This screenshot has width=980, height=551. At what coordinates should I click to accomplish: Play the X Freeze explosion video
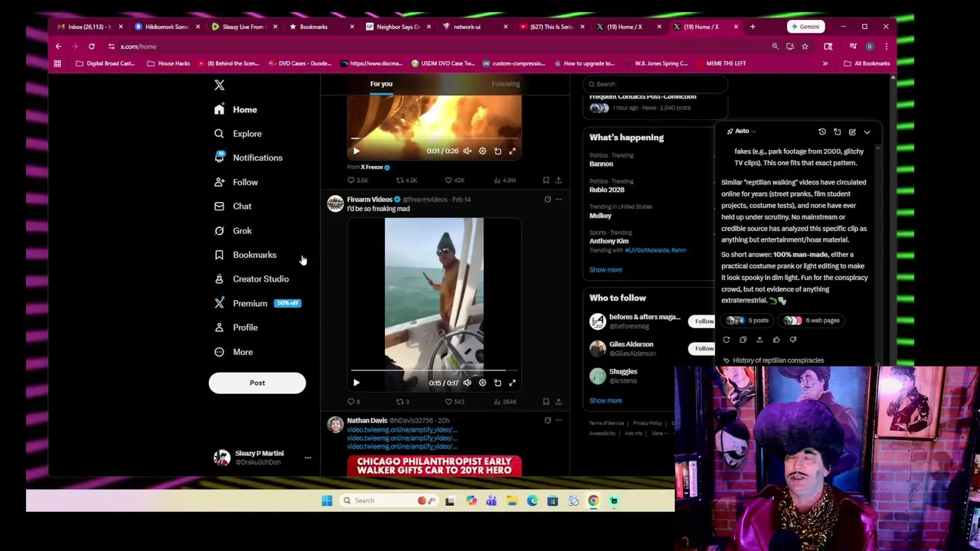click(x=356, y=152)
